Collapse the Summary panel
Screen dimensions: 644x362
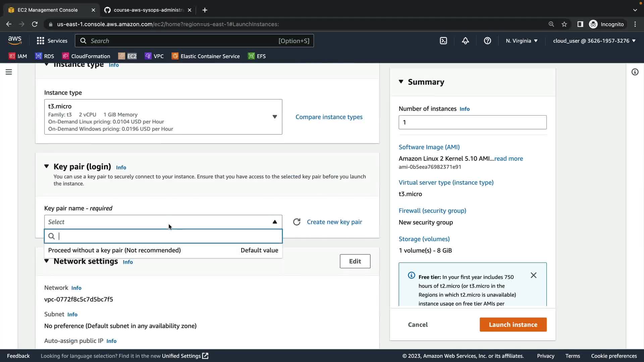tap(401, 82)
